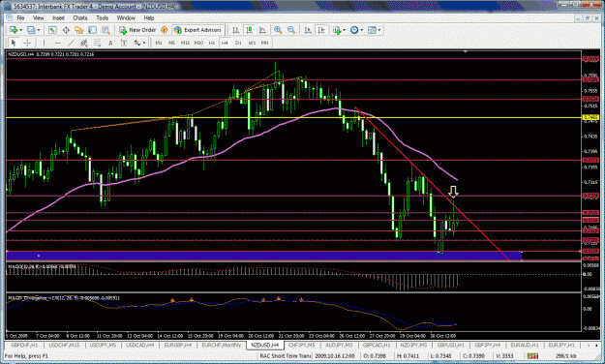Open the Charts menu
The height and width of the screenshot is (364, 605).
(x=80, y=17)
